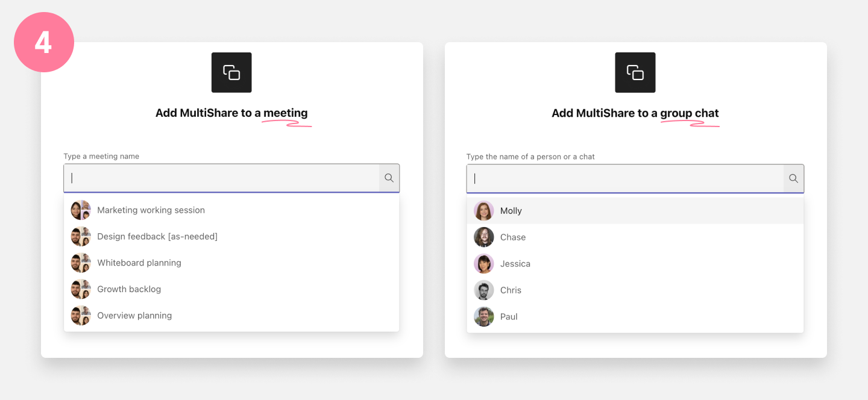
Task: Click Paul's avatar picture
Action: pyautogui.click(x=484, y=317)
